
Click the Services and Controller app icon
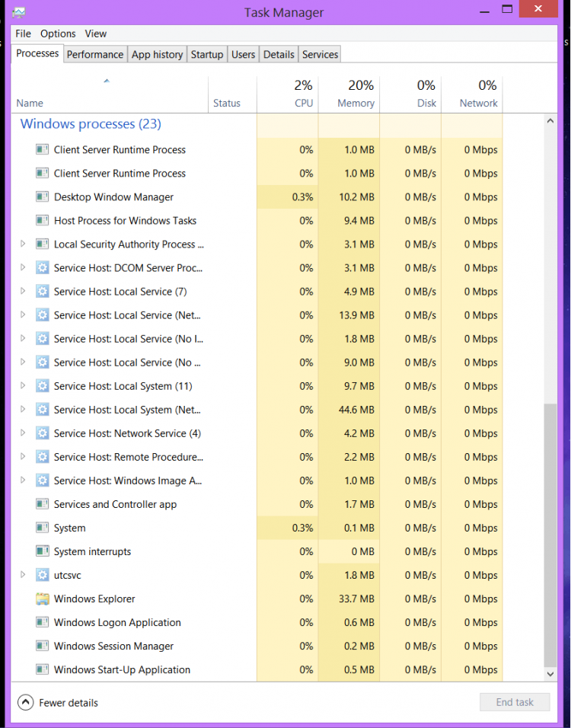point(42,504)
